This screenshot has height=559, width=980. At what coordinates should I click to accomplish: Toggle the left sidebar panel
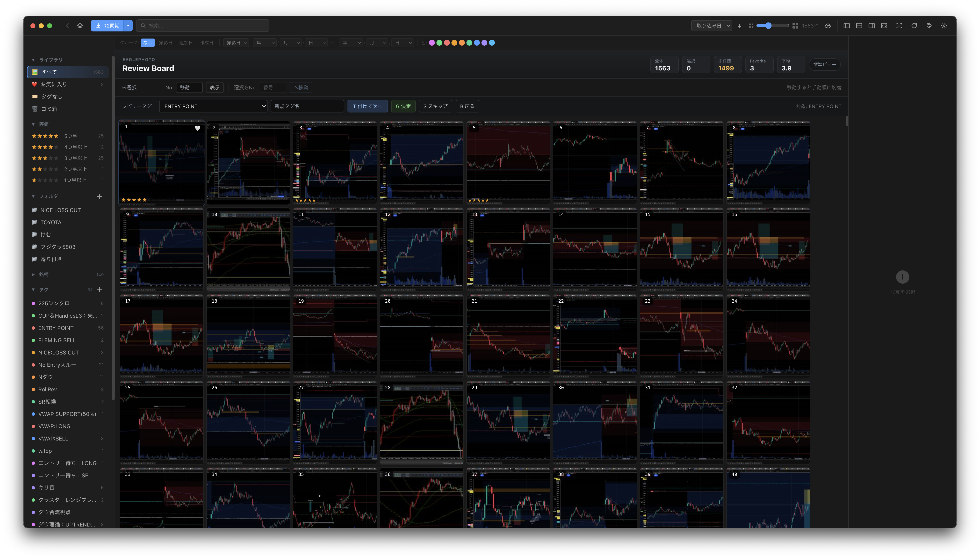pyautogui.click(x=846, y=26)
